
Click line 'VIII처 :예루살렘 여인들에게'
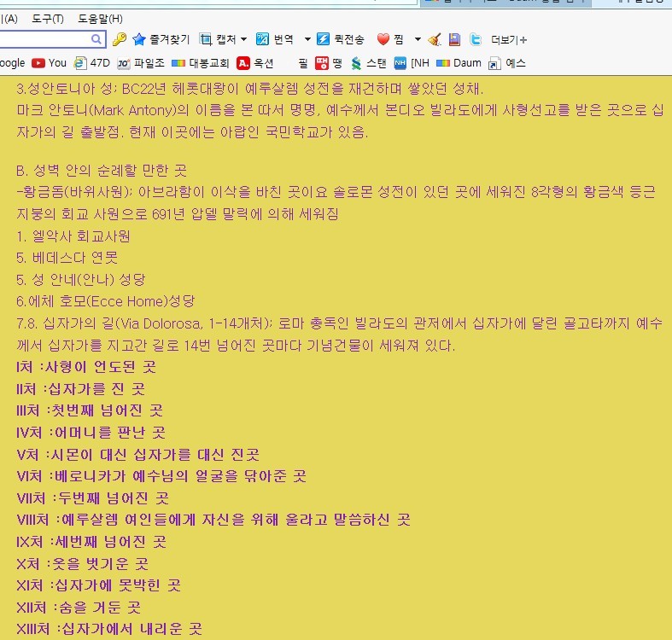106,520
